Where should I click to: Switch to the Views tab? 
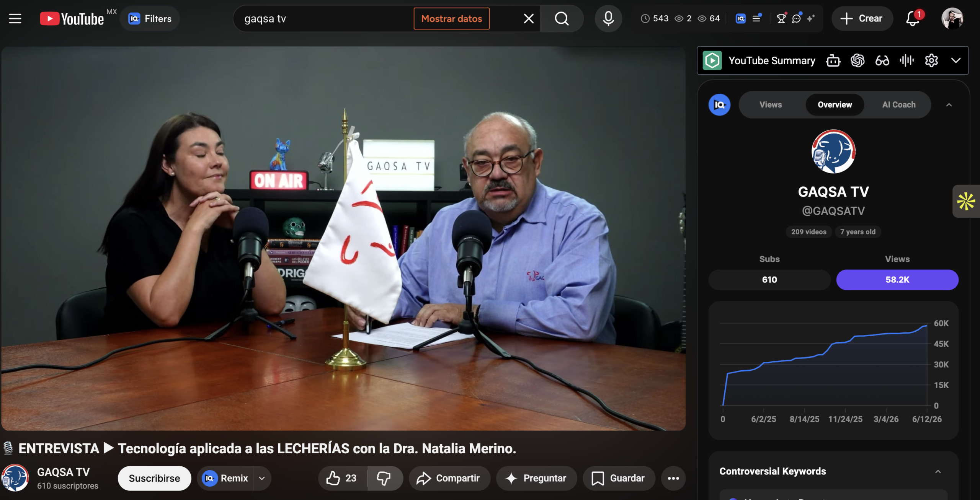(770, 104)
